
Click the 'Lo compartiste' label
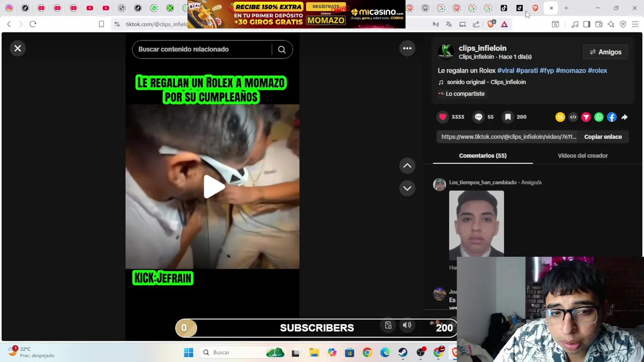point(465,94)
